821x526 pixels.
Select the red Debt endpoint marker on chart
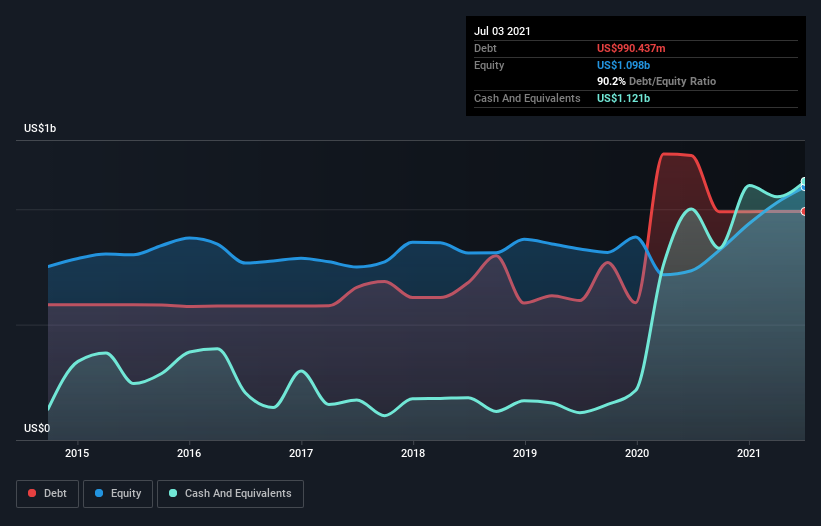click(804, 211)
